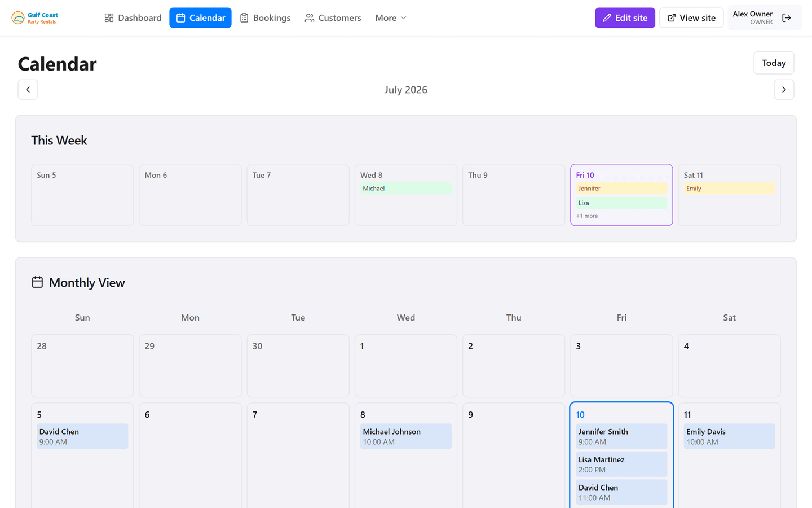Image resolution: width=812 pixels, height=508 pixels.
Task: Expand the More dropdown menu
Action: [391, 18]
